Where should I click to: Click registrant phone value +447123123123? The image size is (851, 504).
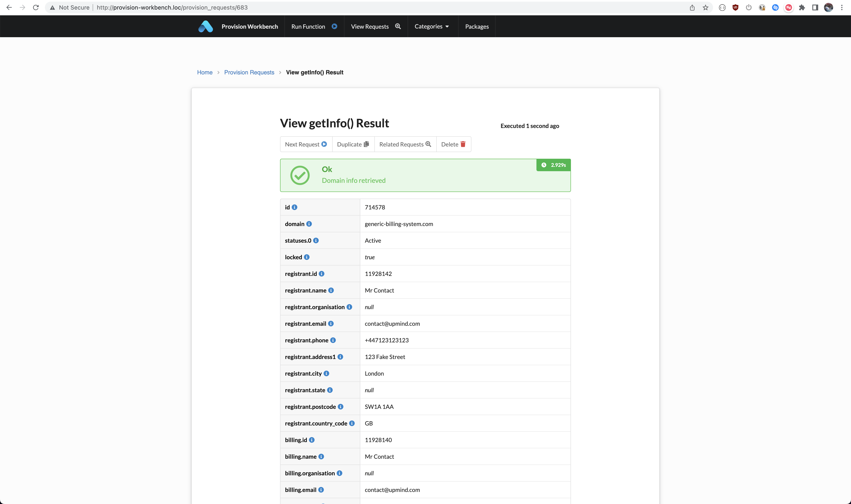point(386,340)
